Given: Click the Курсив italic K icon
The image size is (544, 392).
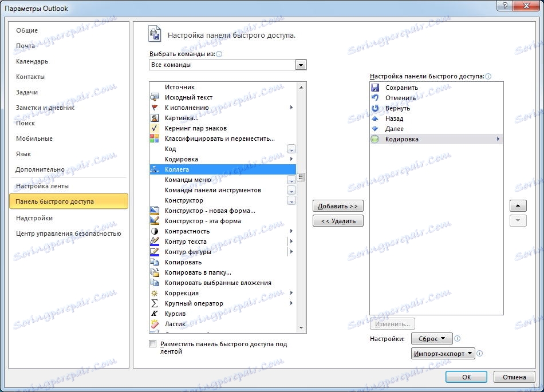Looking at the screenshot, I should (x=155, y=314).
